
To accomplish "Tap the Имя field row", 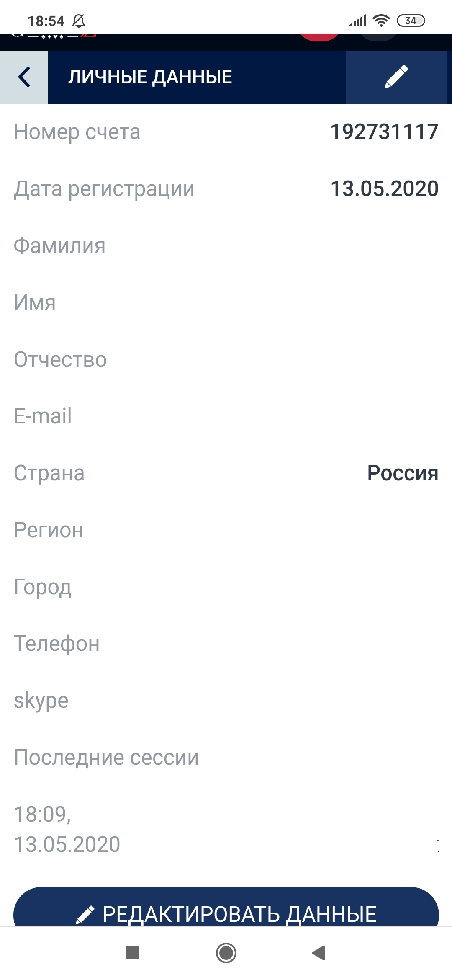I will [x=226, y=302].
